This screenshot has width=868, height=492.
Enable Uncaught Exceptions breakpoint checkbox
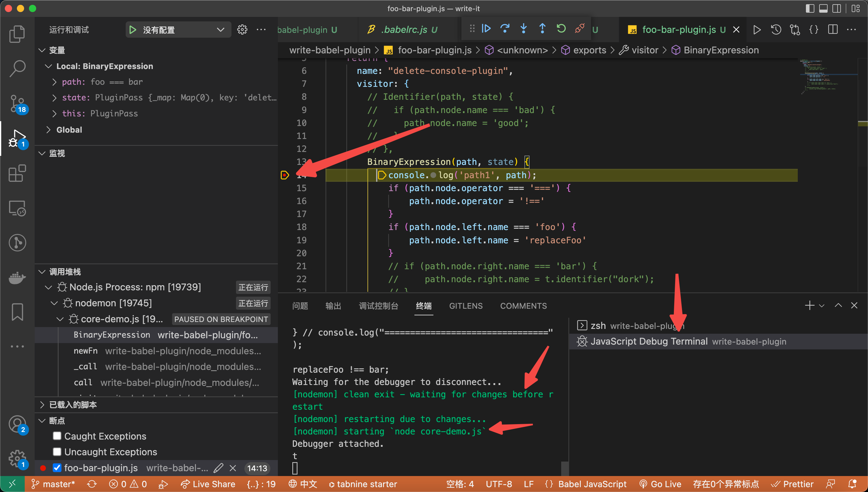coord(57,452)
